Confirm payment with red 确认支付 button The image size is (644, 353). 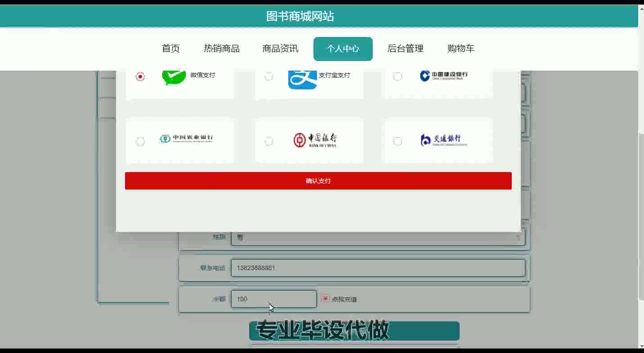pyautogui.click(x=318, y=181)
